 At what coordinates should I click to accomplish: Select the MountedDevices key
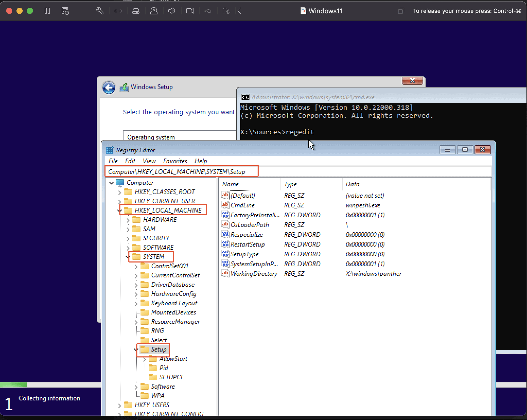pyautogui.click(x=174, y=312)
